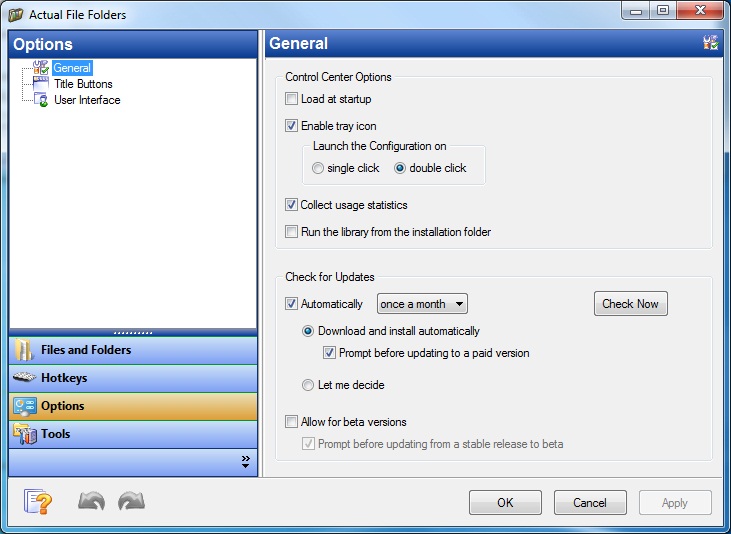Select Title Buttons in options tree
Viewport: 731px width, 534px height.
click(x=83, y=84)
